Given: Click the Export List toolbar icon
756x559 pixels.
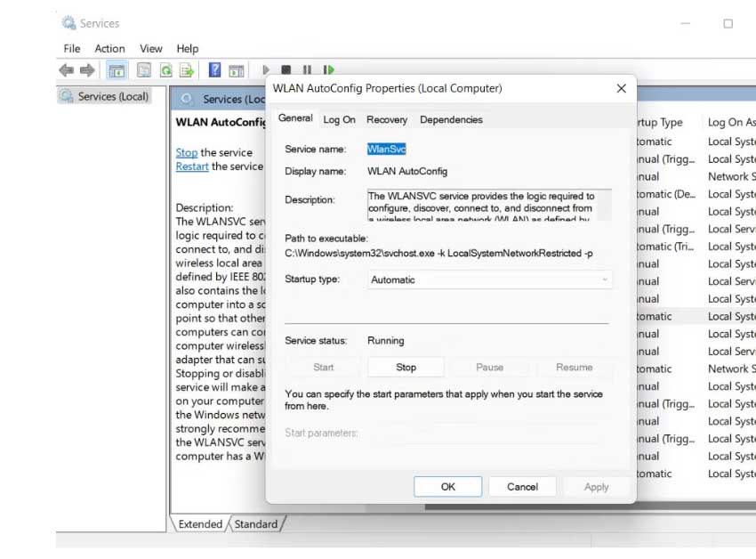Looking at the screenshot, I should 187,70.
